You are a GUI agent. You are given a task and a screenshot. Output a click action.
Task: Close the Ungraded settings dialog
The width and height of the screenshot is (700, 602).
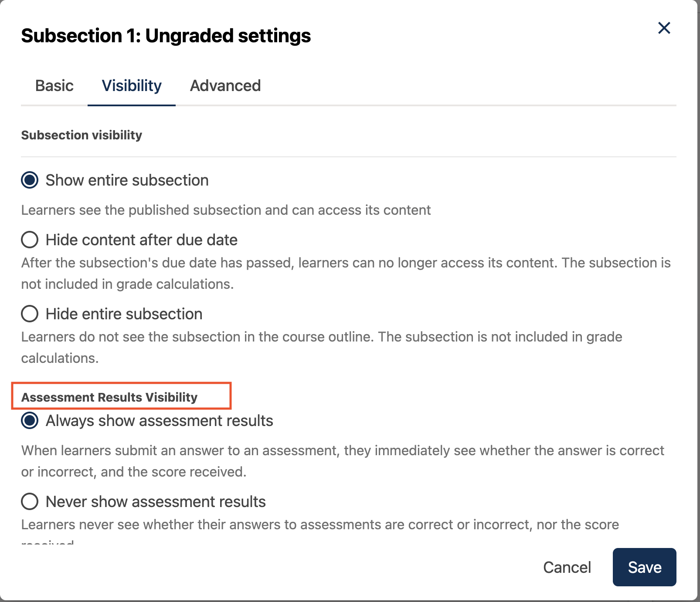pyautogui.click(x=664, y=28)
